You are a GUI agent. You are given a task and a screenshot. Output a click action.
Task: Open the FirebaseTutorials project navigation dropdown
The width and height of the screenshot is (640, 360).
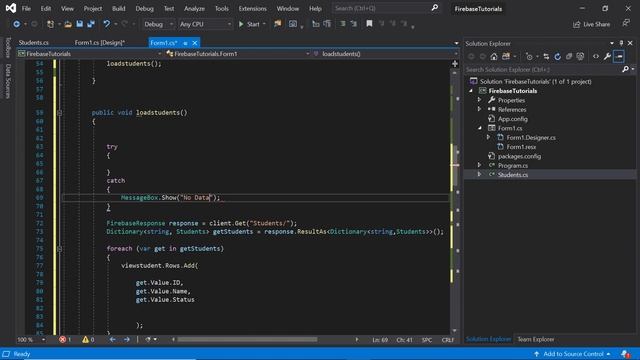click(90, 54)
